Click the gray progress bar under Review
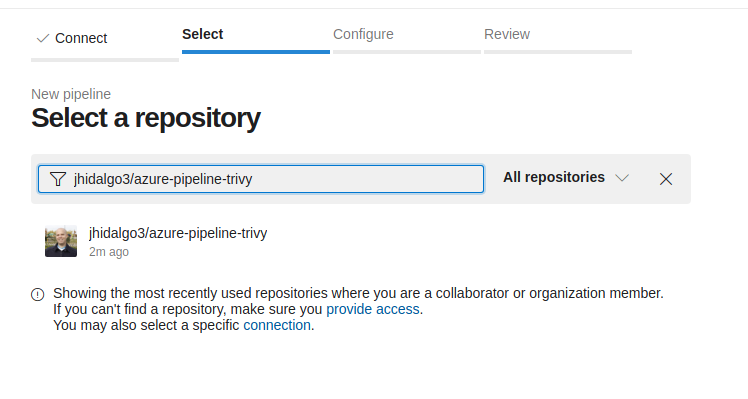The image size is (748, 399). click(558, 52)
